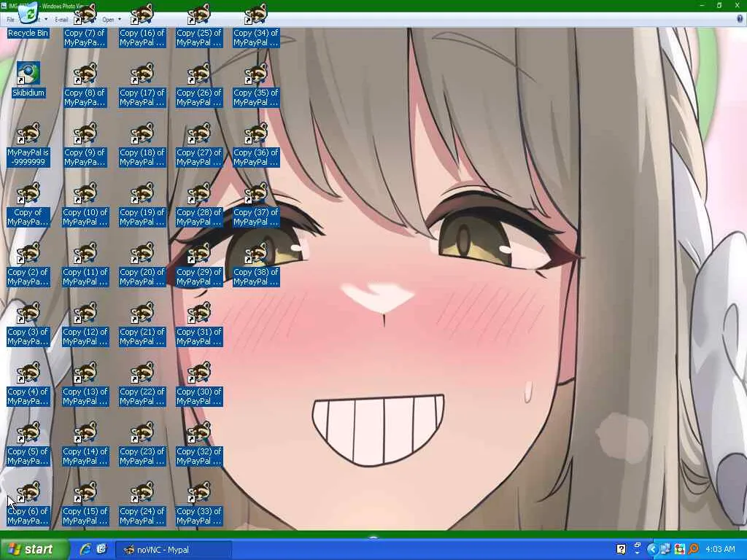This screenshot has width=747, height=560.
Task: Select the 'Copy (17) of MyPayPal' shortcut
Action: click(x=142, y=85)
